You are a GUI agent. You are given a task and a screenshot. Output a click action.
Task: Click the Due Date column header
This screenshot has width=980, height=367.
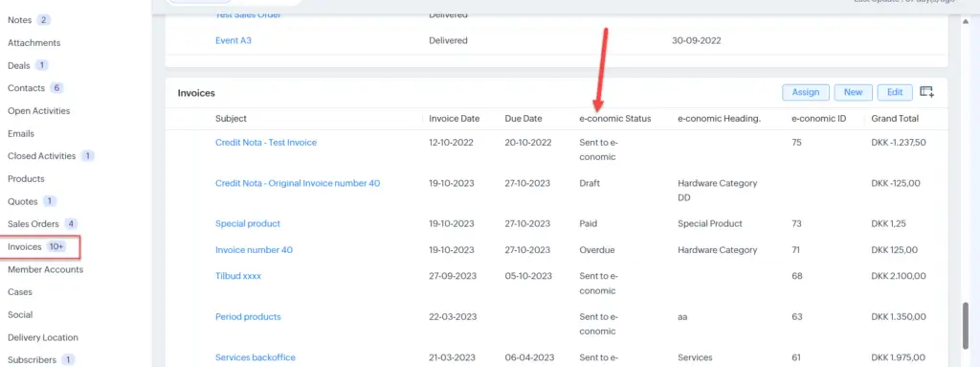pyautogui.click(x=523, y=119)
